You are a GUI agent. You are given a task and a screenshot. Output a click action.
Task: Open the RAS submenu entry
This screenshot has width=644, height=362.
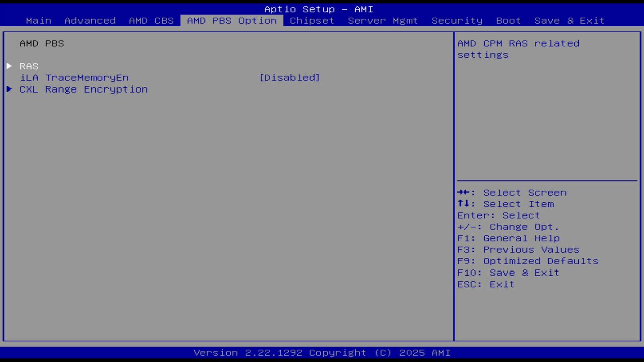pyautogui.click(x=29, y=66)
